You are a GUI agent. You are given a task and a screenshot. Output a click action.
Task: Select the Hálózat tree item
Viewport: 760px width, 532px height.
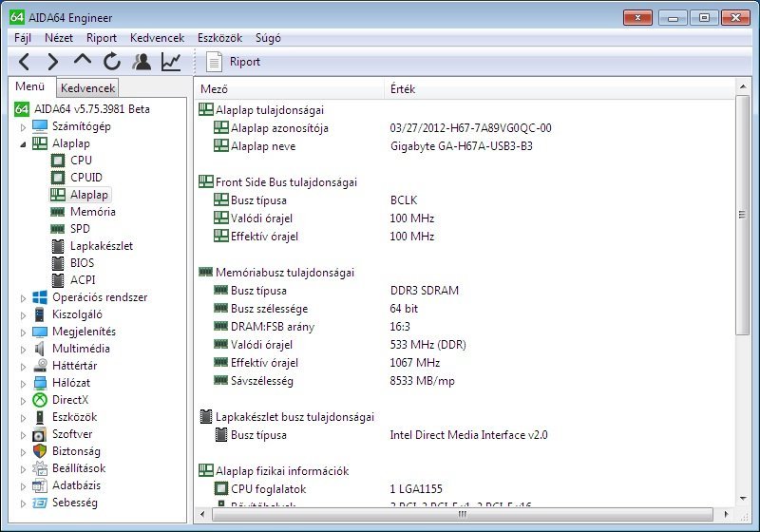(x=70, y=383)
